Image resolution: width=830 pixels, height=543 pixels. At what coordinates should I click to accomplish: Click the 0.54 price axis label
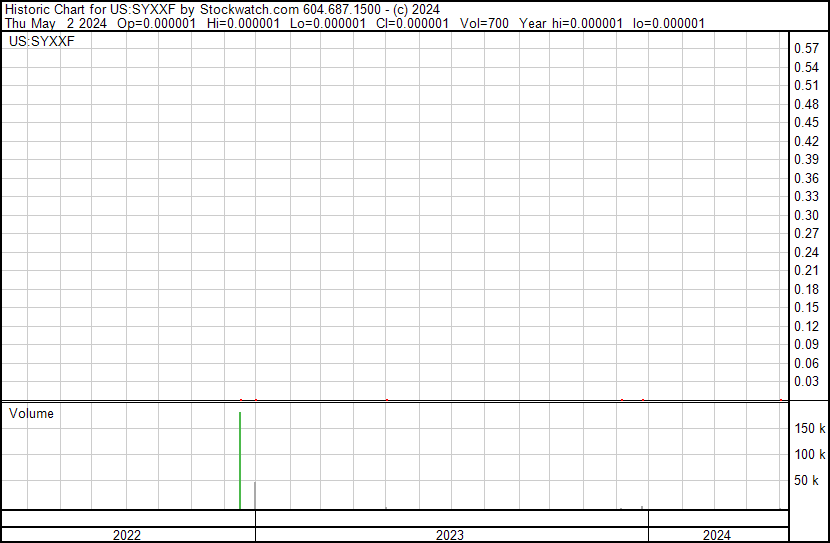(x=807, y=67)
